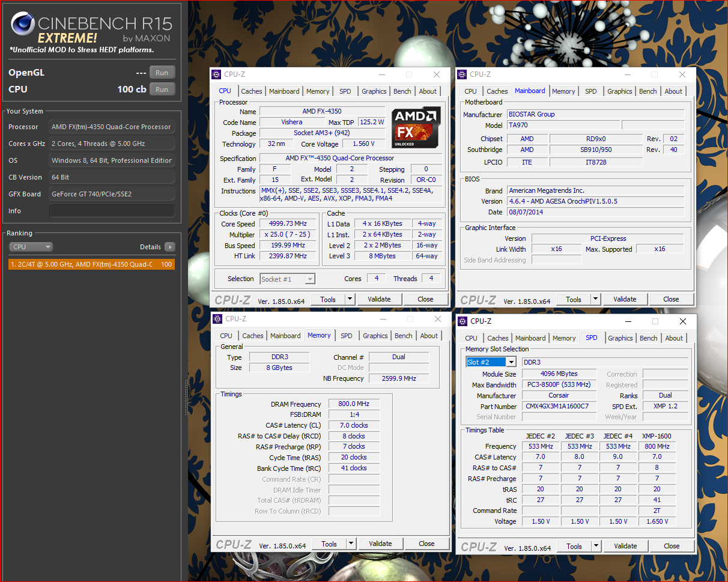The width and height of the screenshot is (728, 582).
Task: Switch to Mainboard tab in SPD tab window
Action: 531,338
